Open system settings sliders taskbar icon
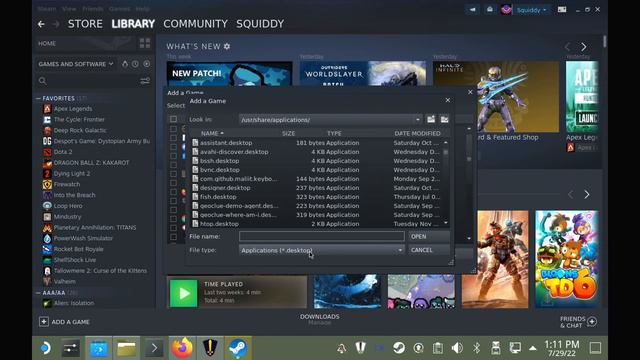This screenshot has height=360, width=640. coord(71,348)
